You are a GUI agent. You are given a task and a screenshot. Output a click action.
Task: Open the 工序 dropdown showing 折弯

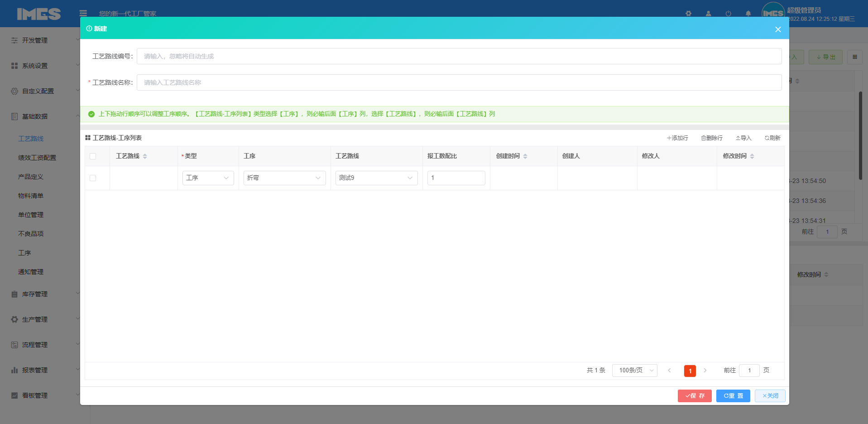285,178
